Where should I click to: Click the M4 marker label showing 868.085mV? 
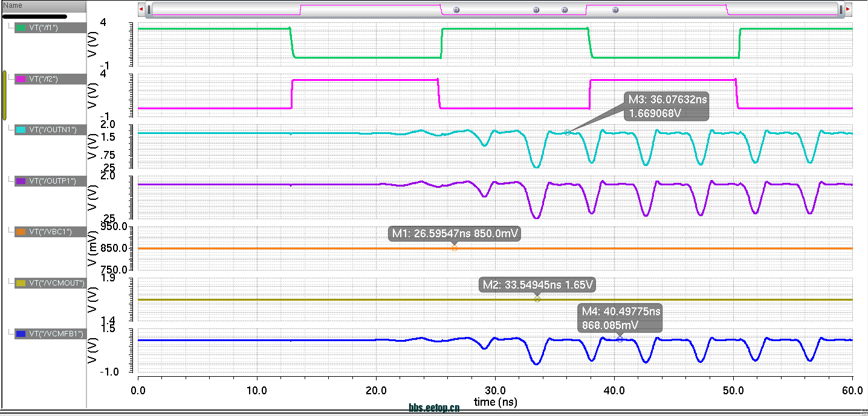(620, 318)
